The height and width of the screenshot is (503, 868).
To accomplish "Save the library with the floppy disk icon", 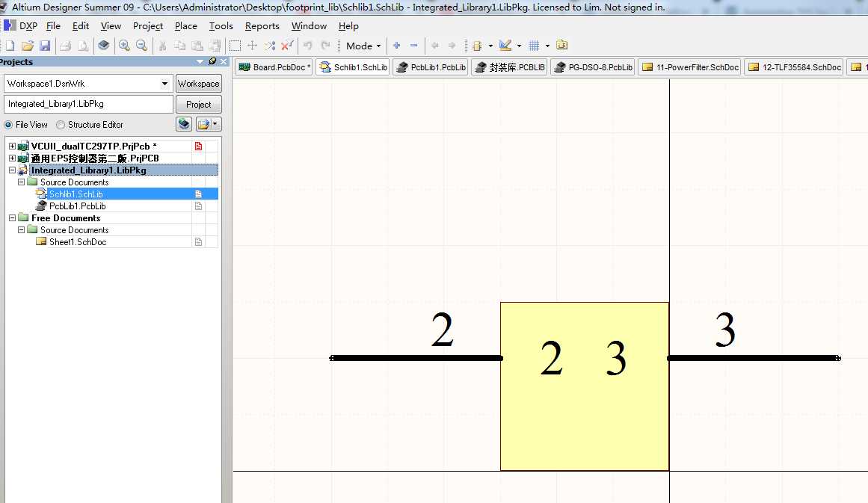I will click(x=46, y=46).
